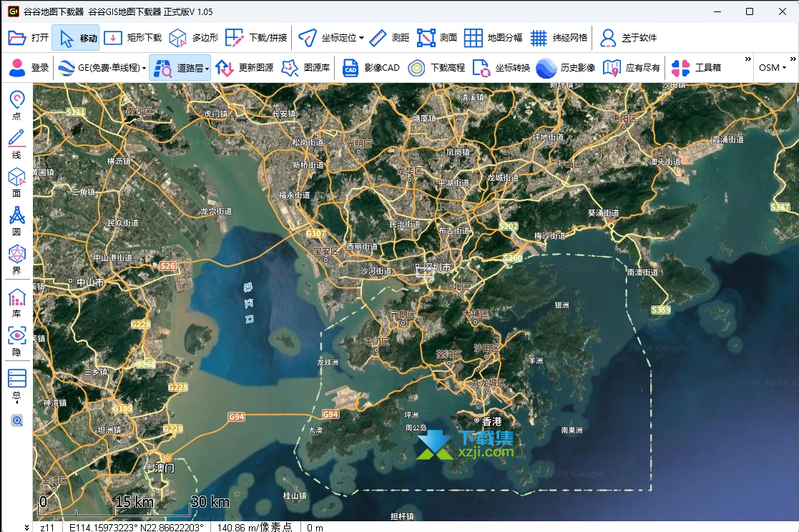Viewport: 799px width, 532px height.
Task: Select the 移动 move tool
Action: click(x=76, y=38)
